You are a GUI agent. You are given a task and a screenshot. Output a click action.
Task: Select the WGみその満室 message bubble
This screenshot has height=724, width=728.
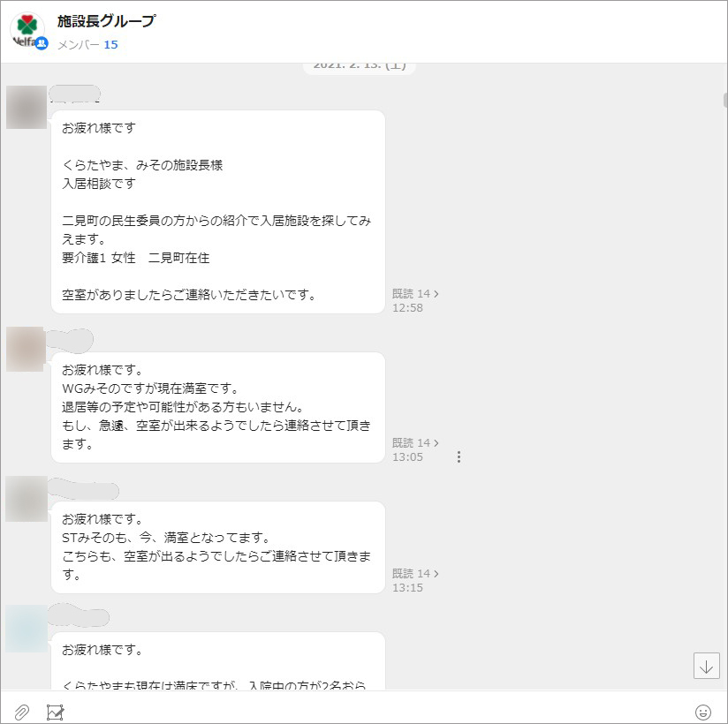pyautogui.click(x=218, y=408)
